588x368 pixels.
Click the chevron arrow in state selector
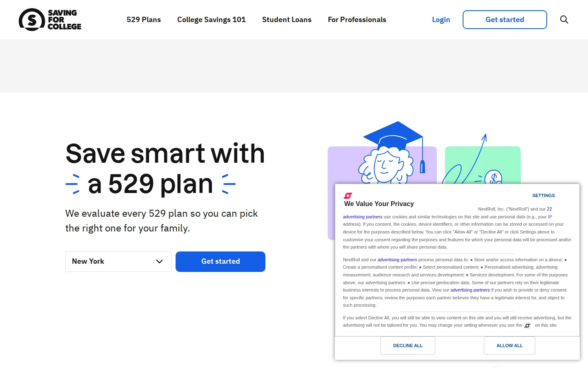point(160,262)
